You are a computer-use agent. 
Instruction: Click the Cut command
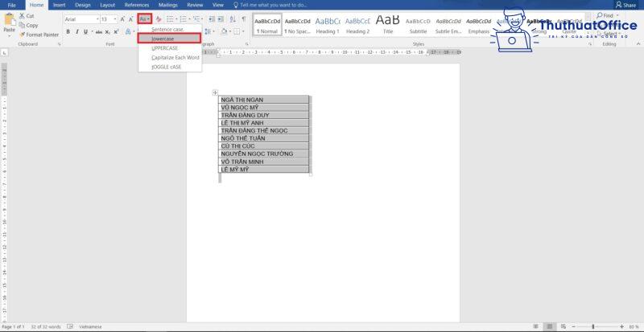(x=27, y=15)
